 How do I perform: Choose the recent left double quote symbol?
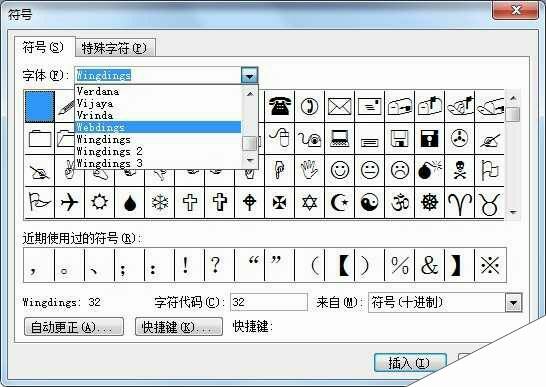point(249,265)
